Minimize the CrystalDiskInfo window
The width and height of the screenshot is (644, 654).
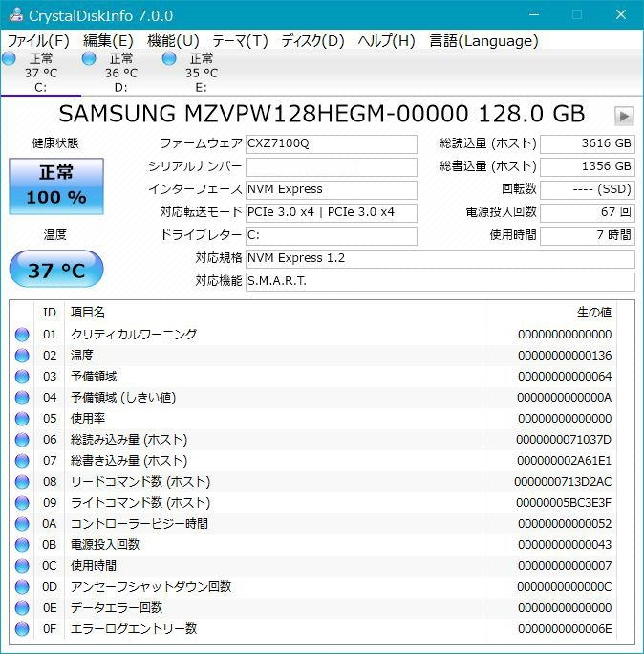[534, 14]
